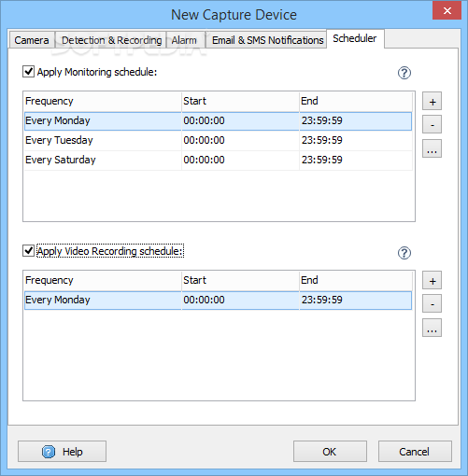Edit Monitoring schedule entry with ellipsis button
Viewport: 468px width, 476px height.
432,148
